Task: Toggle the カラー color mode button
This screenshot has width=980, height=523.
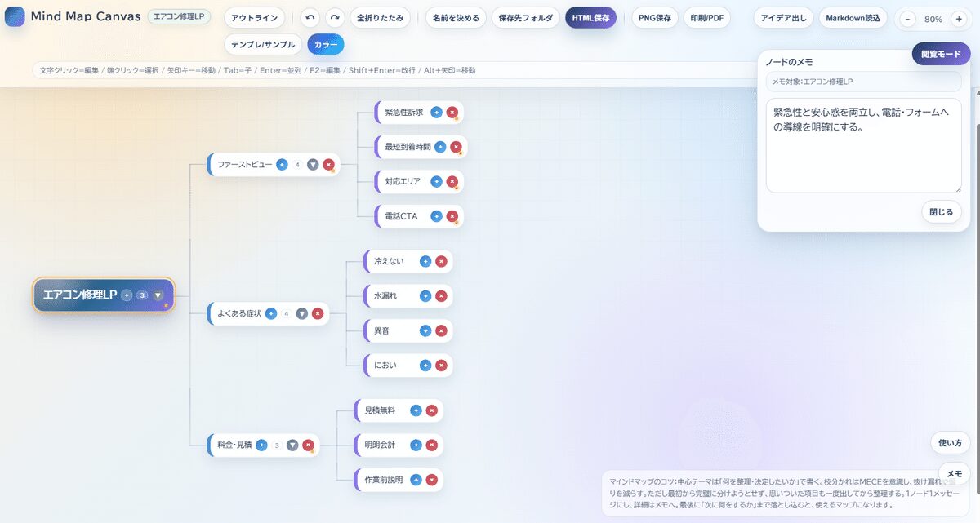Action: (x=326, y=44)
